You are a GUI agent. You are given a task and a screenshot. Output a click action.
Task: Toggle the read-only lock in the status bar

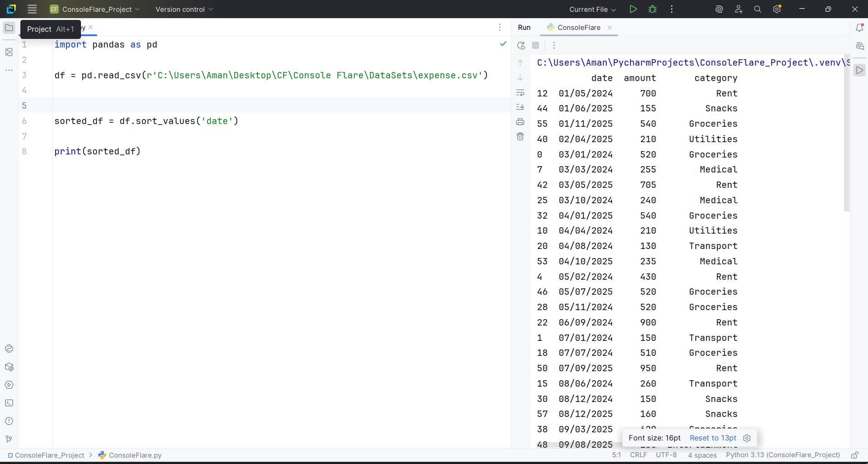click(855, 455)
